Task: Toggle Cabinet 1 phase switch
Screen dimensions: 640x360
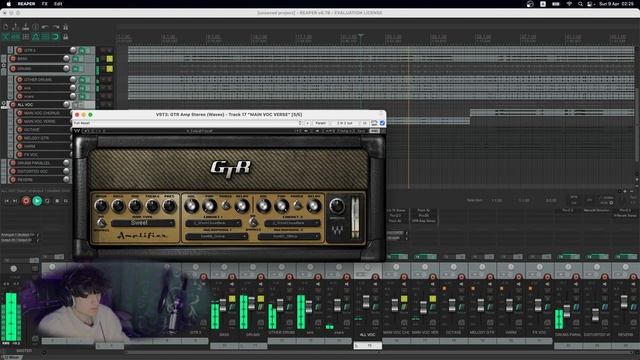Action: pyautogui.click(x=226, y=205)
